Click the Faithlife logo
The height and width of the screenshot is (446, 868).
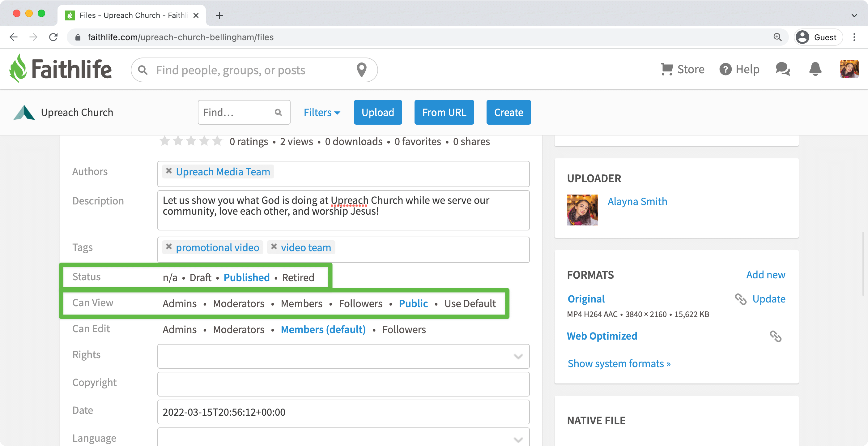pyautogui.click(x=60, y=69)
